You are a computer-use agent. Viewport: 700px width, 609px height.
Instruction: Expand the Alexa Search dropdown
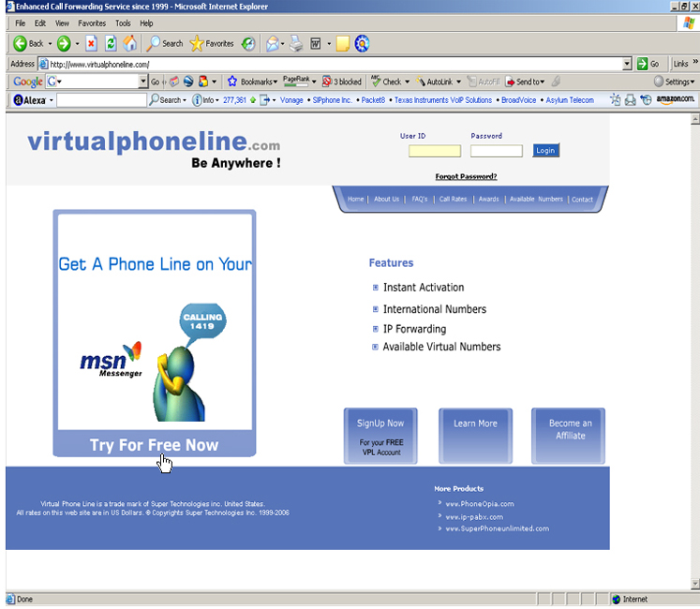click(185, 100)
